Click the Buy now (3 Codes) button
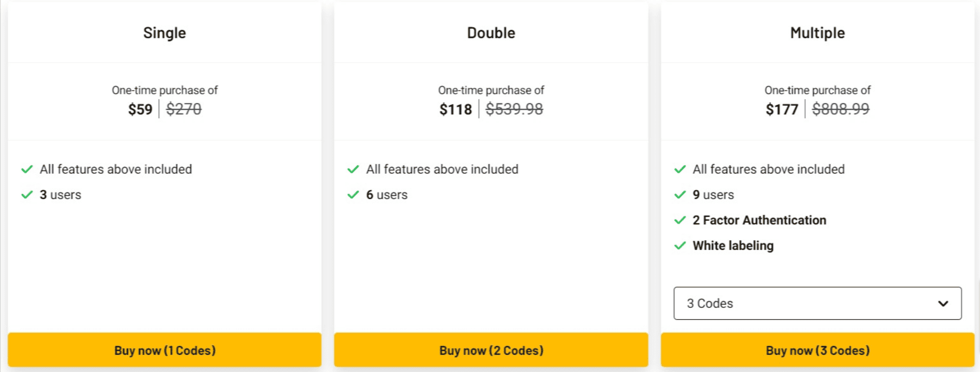Image resolution: width=980 pixels, height=372 pixels. (817, 350)
